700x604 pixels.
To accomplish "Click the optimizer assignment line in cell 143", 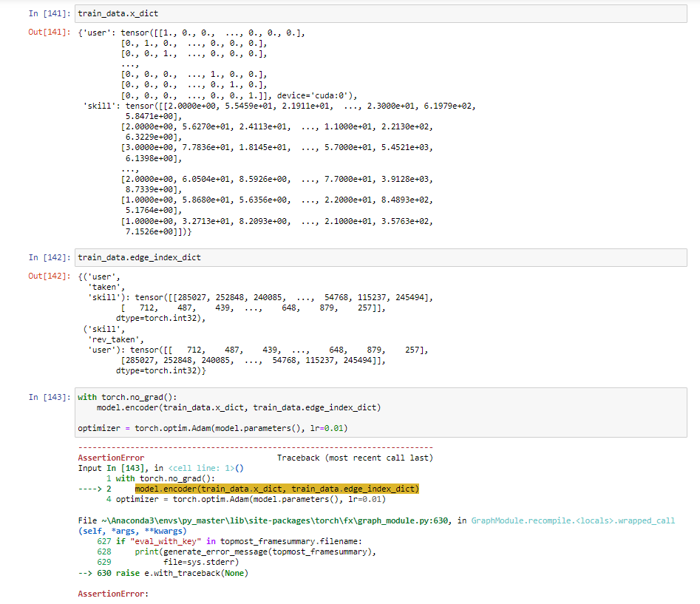I will [212, 428].
